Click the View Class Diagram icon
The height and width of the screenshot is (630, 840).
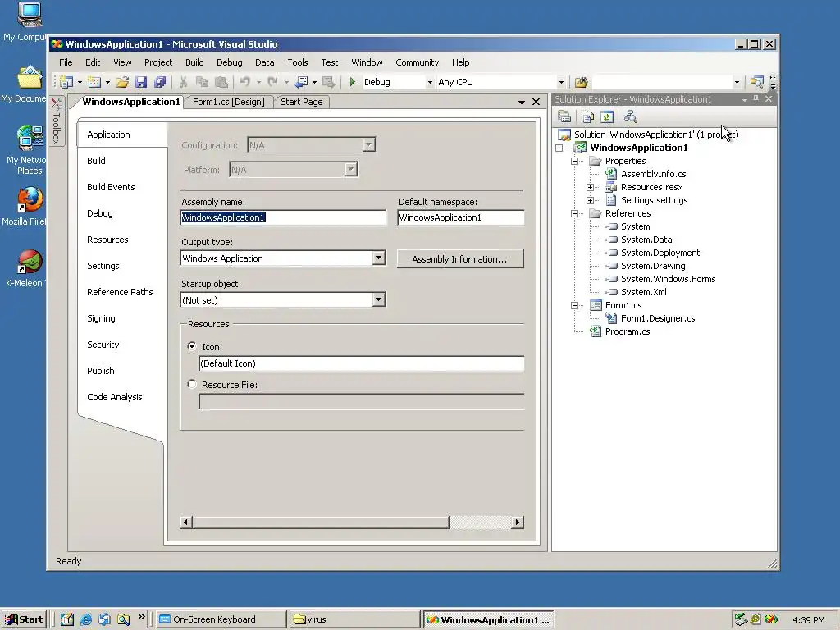coord(631,116)
